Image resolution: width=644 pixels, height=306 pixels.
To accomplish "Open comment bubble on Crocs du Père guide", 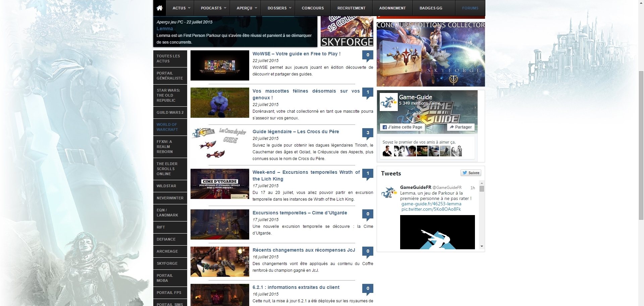I will [x=368, y=133].
